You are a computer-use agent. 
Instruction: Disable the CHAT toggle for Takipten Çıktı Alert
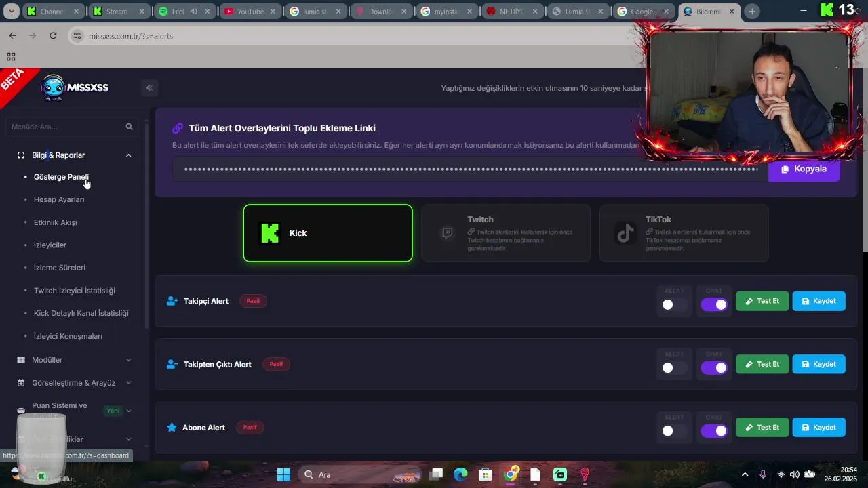pyautogui.click(x=714, y=367)
